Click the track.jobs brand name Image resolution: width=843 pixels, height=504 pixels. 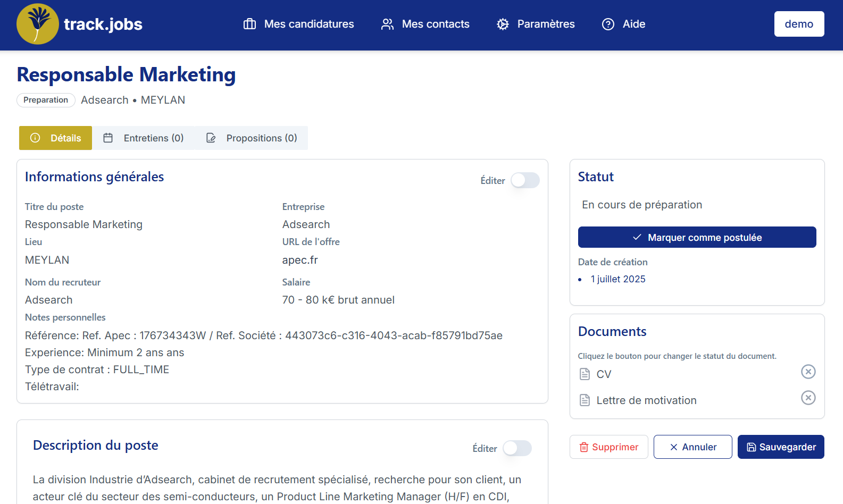(x=103, y=24)
